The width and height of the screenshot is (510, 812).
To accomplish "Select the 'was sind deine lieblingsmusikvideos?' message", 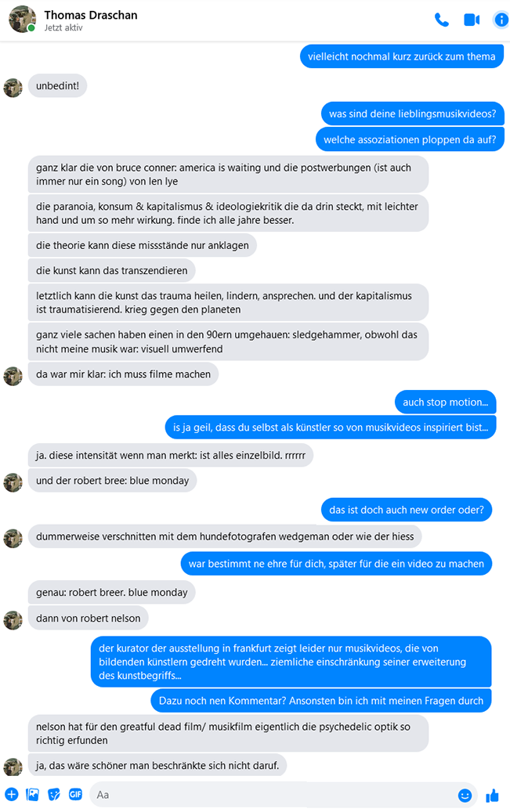I will point(413,114).
